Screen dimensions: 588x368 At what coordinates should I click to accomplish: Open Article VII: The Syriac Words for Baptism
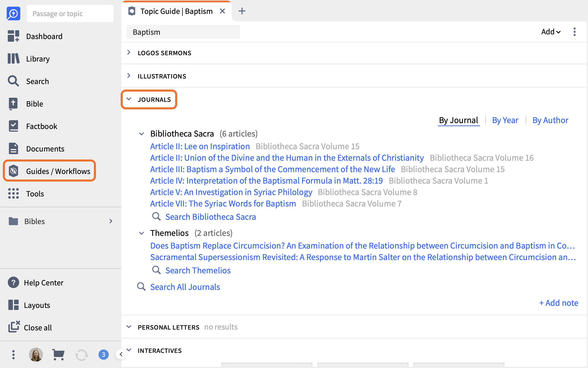click(x=223, y=203)
